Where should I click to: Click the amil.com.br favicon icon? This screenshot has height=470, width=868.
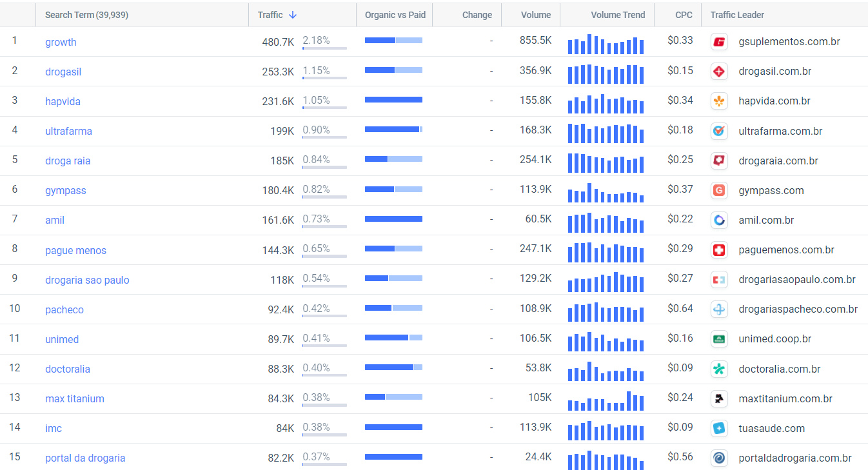(719, 220)
